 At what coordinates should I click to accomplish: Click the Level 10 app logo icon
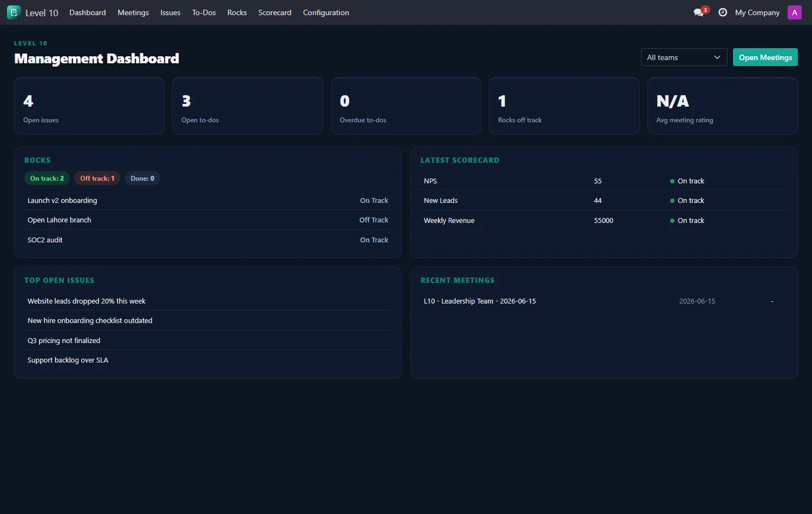point(14,12)
